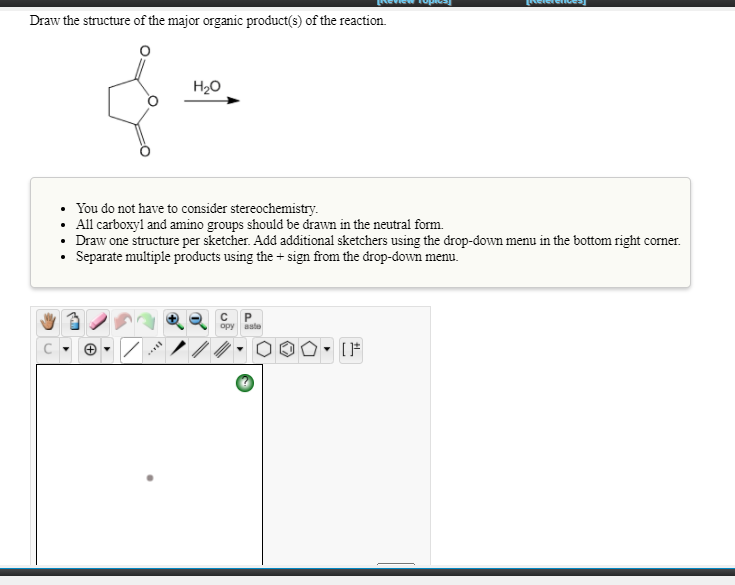Screen dimensions: 735x585
Task: Open the ring templates dropdown arrow
Action: pos(327,349)
